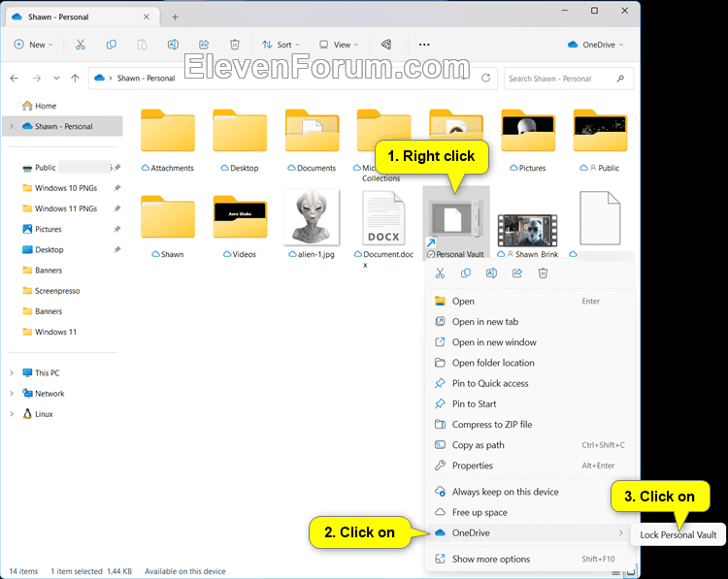This screenshot has width=728, height=579.
Task: Open the Documents folder
Action: [x=312, y=140]
